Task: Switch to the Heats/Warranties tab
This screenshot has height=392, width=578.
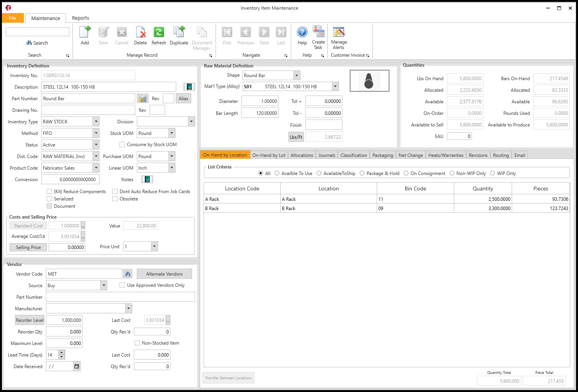Action: click(x=446, y=155)
